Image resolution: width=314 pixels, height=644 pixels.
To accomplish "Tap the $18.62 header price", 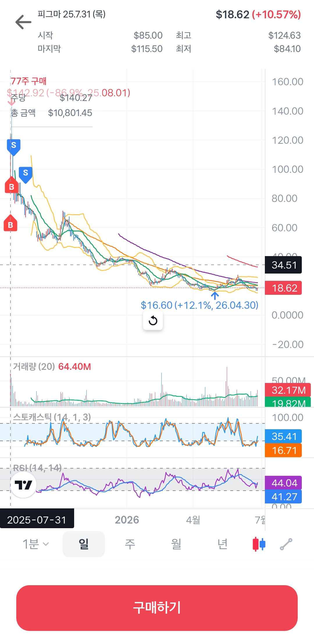I will [232, 15].
